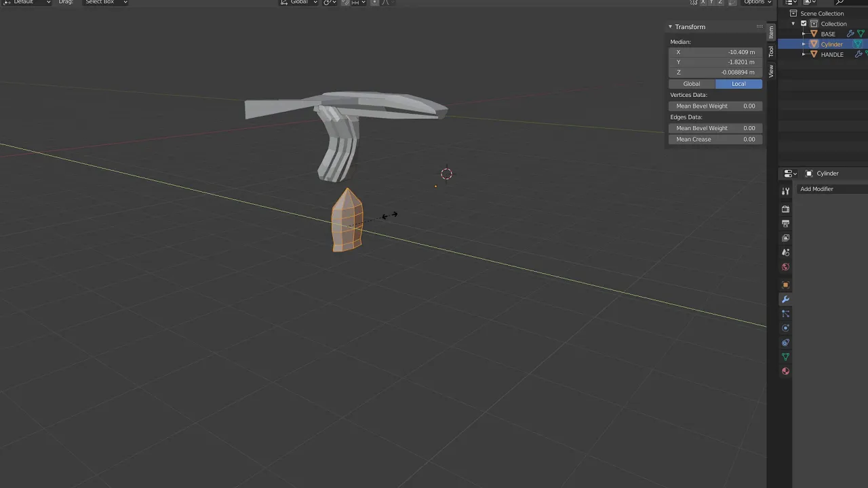The height and width of the screenshot is (488, 868).
Task: Click the 3D cursor in the viewport
Action: tap(446, 174)
